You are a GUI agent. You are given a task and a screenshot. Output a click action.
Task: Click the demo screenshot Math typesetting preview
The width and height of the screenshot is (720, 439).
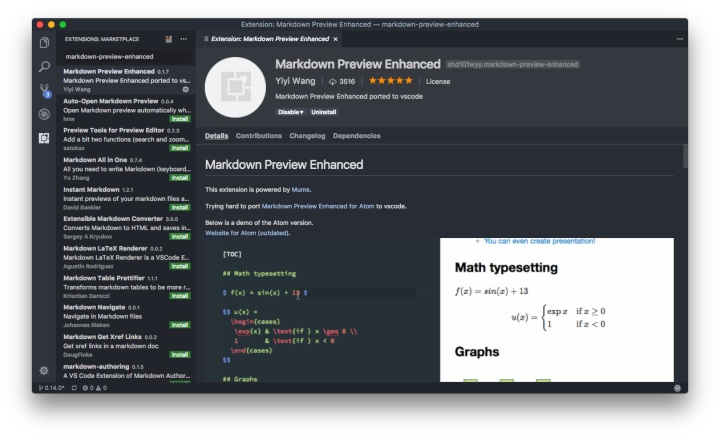click(x=557, y=310)
